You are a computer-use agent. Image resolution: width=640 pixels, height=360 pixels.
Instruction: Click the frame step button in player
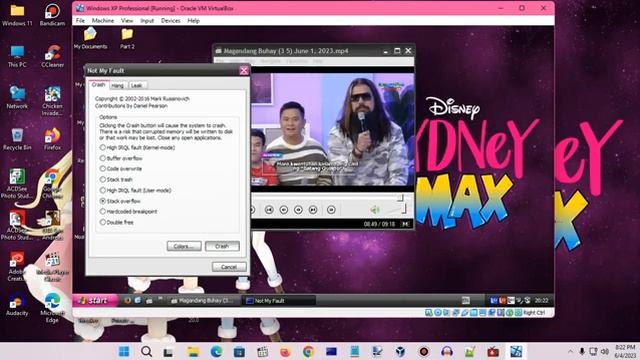(331, 209)
